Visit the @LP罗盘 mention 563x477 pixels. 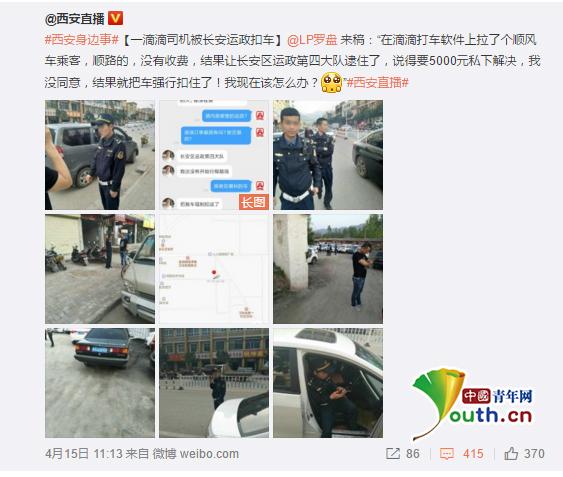tap(312, 40)
